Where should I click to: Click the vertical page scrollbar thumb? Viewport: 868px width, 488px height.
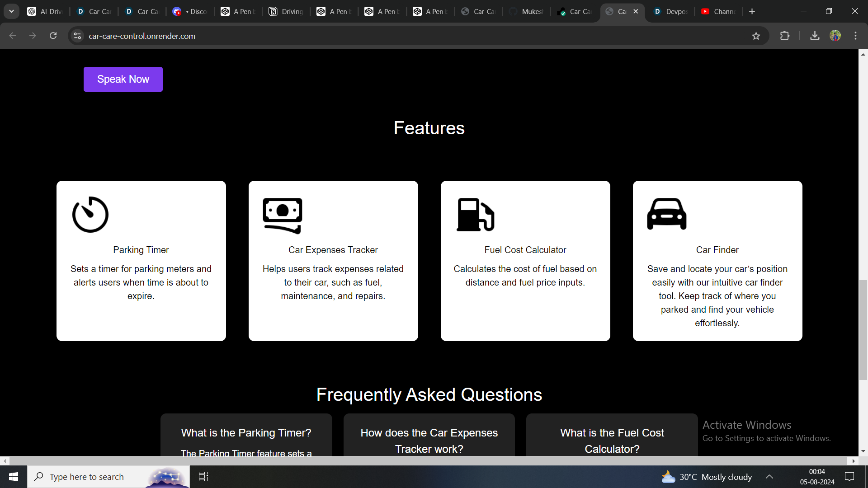click(x=863, y=330)
